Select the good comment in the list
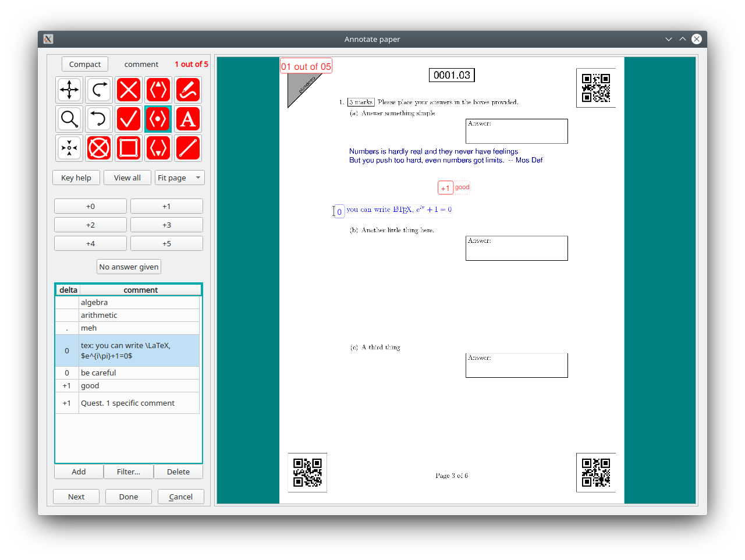This screenshot has height=560, width=745. point(127,385)
